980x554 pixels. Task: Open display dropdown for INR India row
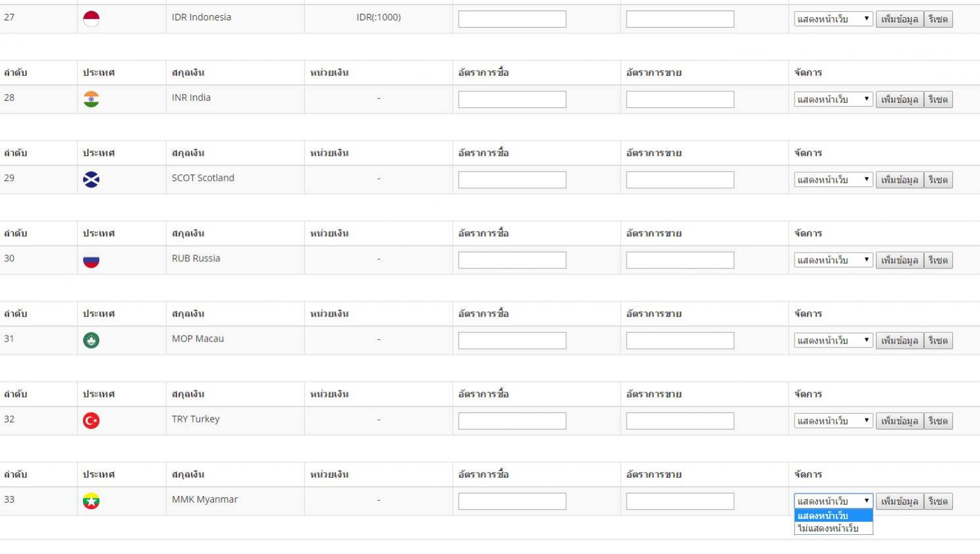tap(833, 99)
